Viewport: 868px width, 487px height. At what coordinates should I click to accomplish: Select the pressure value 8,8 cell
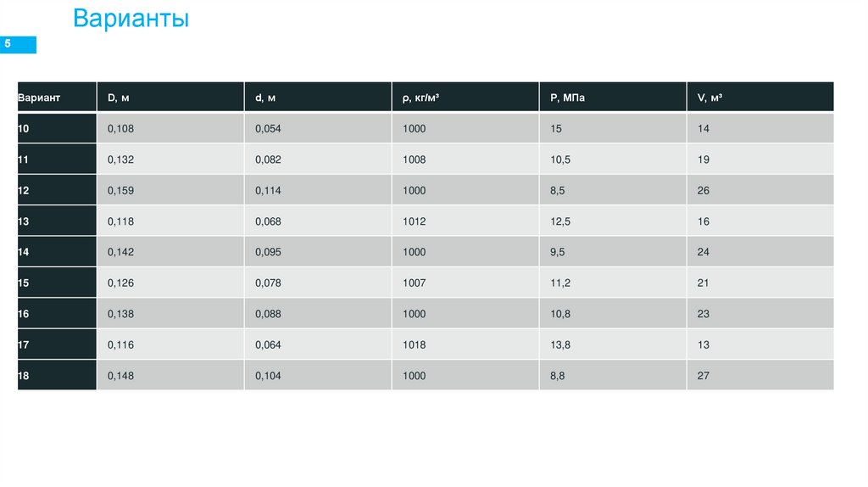[x=557, y=375]
